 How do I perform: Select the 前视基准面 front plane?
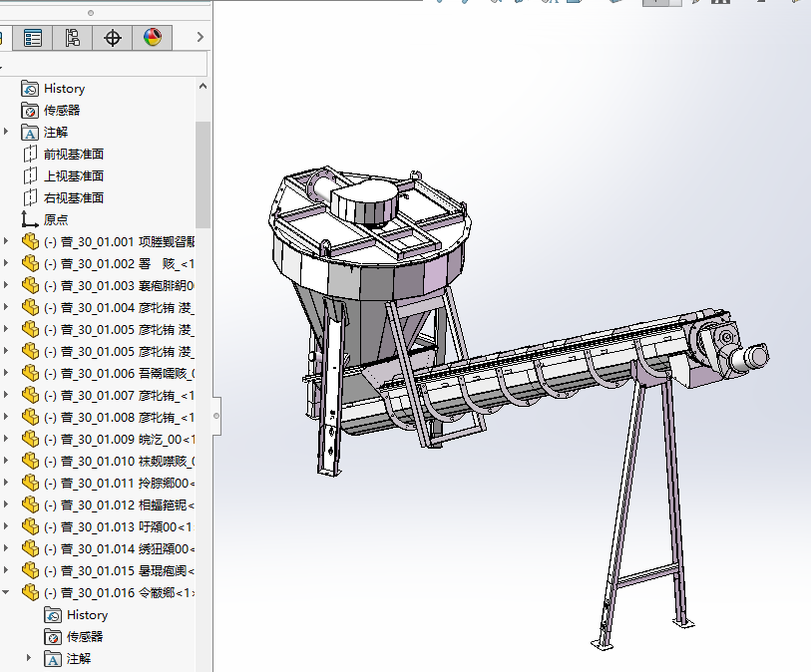click(73, 155)
